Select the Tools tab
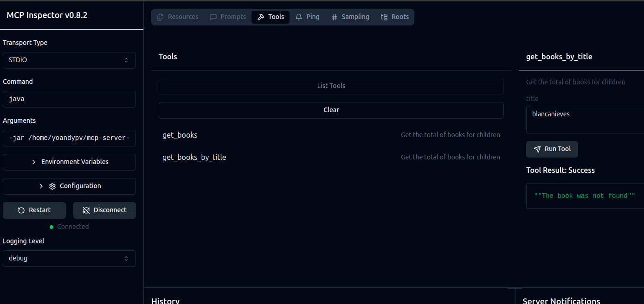This screenshot has width=644, height=304. (x=270, y=17)
